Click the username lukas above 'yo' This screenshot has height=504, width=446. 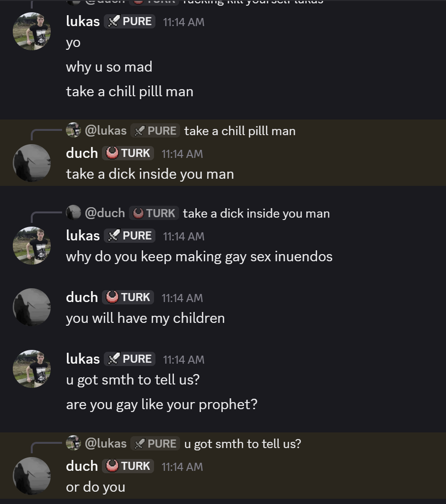coord(82,21)
